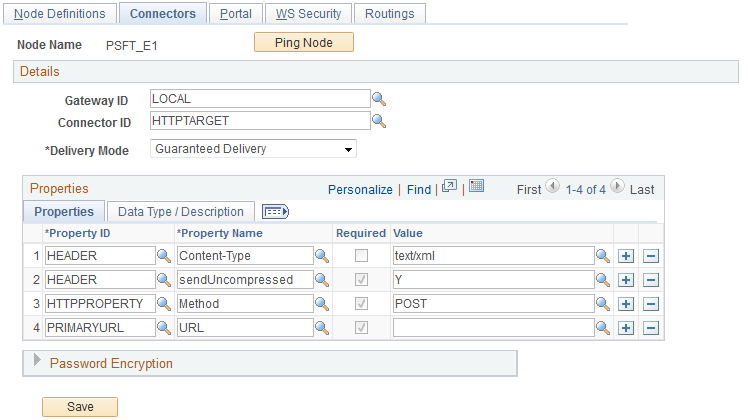The image size is (748, 420).
Task: Click the Ping Node button
Action: (304, 42)
